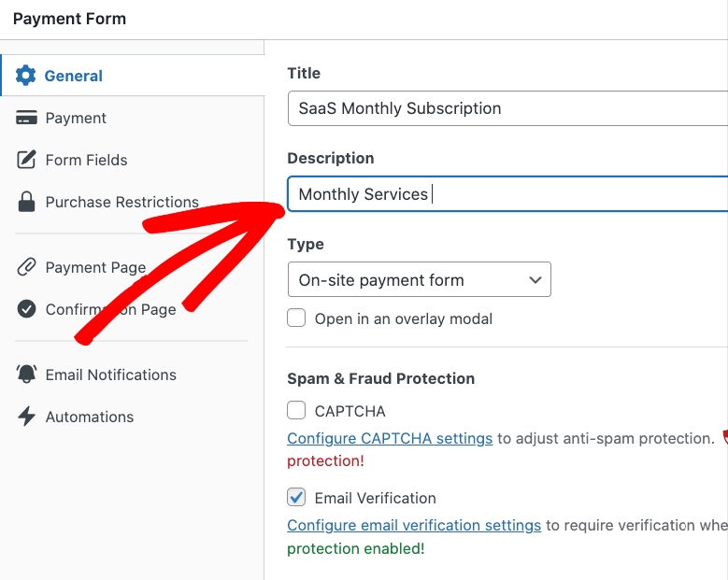Click the Email Notifications bell icon
The image size is (728, 580).
point(27,375)
